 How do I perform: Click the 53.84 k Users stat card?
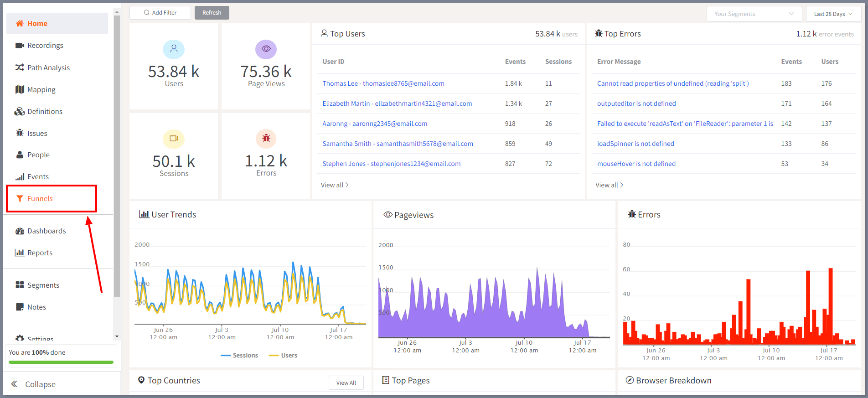pyautogui.click(x=174, y=67)
